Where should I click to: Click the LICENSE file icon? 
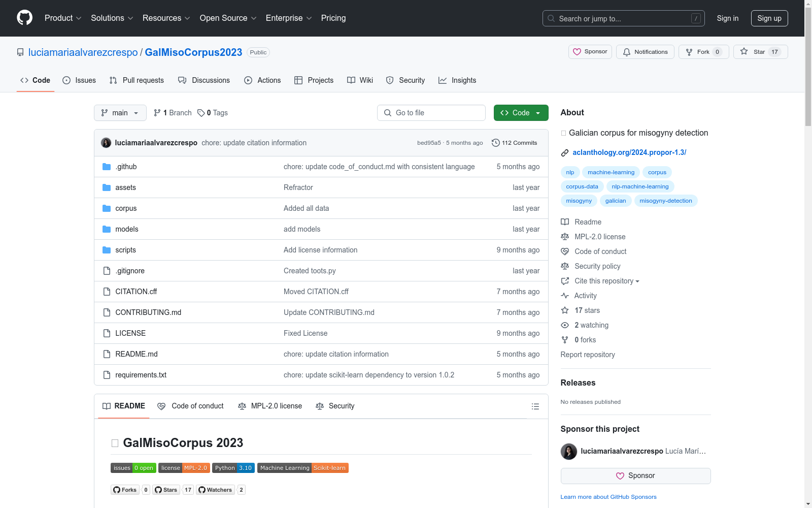(107, 333)
